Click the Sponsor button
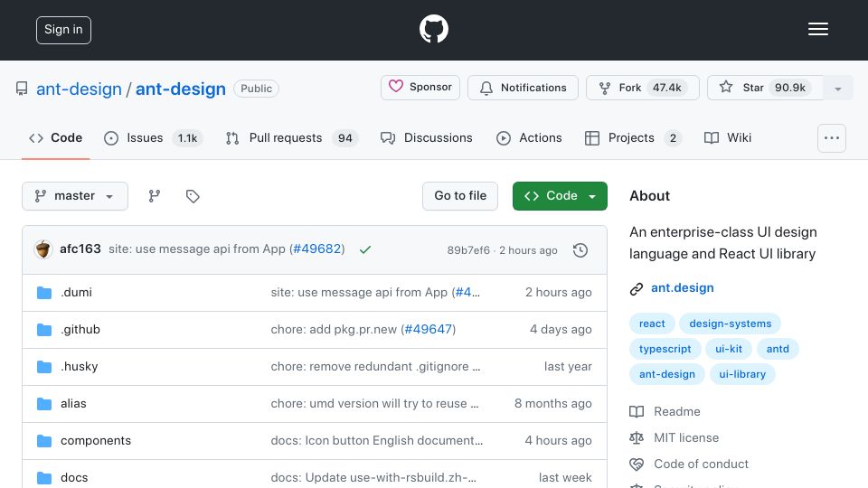The image size is (868, 488). coord(420,88)
